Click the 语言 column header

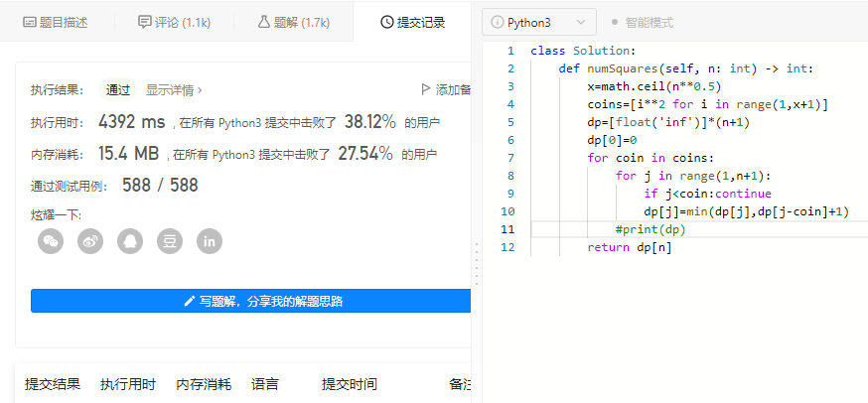[264, 384]
